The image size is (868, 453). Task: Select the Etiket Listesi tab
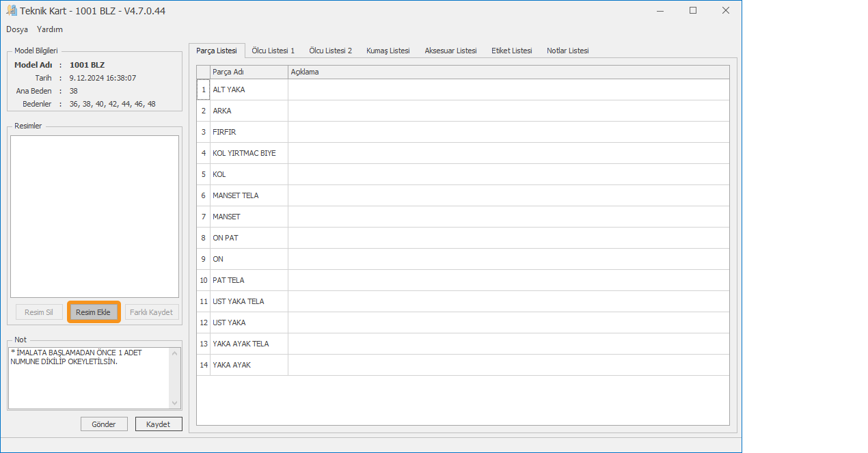(x=511, y=51)
